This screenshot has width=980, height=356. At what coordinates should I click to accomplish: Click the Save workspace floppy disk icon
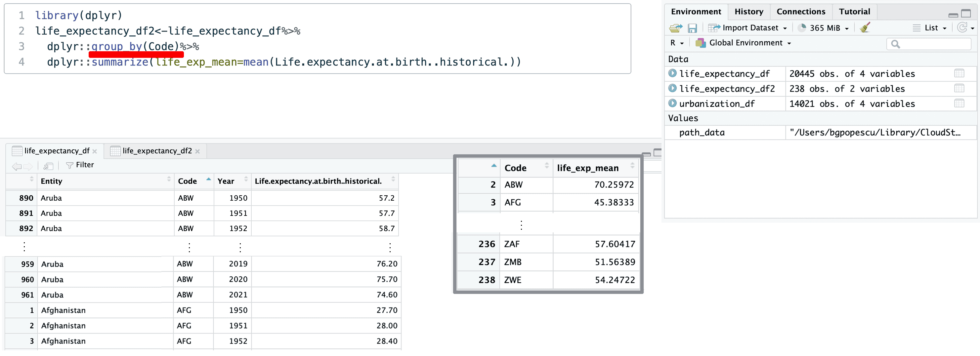pyautogui.click(x=692, y=28)
